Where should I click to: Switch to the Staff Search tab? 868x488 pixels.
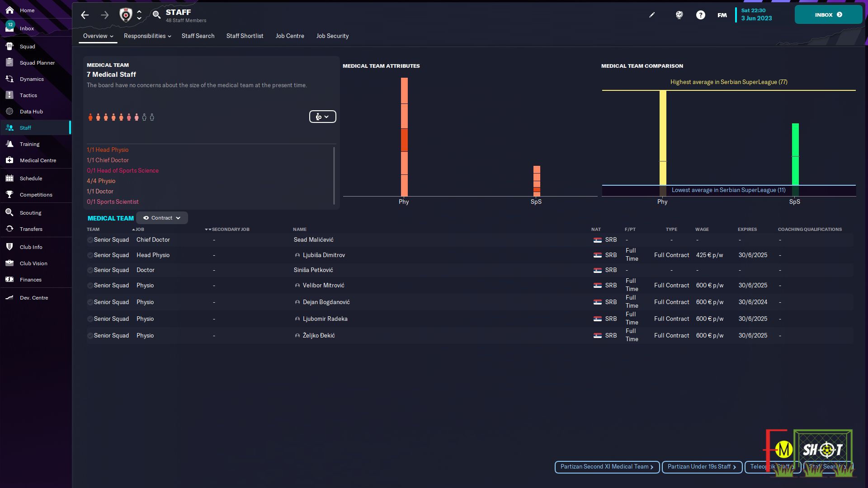[x=198, y=36]
